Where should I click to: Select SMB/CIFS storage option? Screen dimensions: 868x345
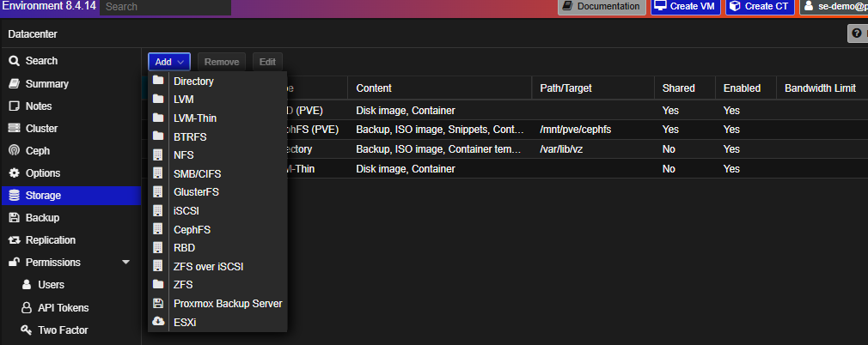[x=217, y=174]
